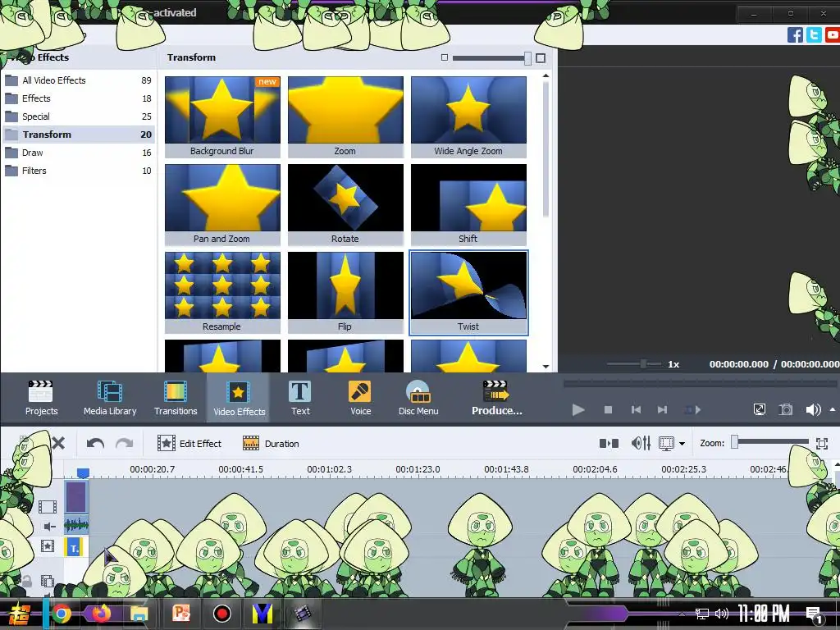Open the Disc Menu section

click(x=418, y=398)
